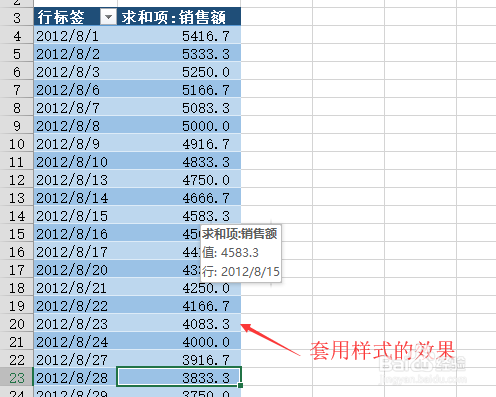Select entire row 12 via row header
The image size is (496, 397).
pos(17,180)
